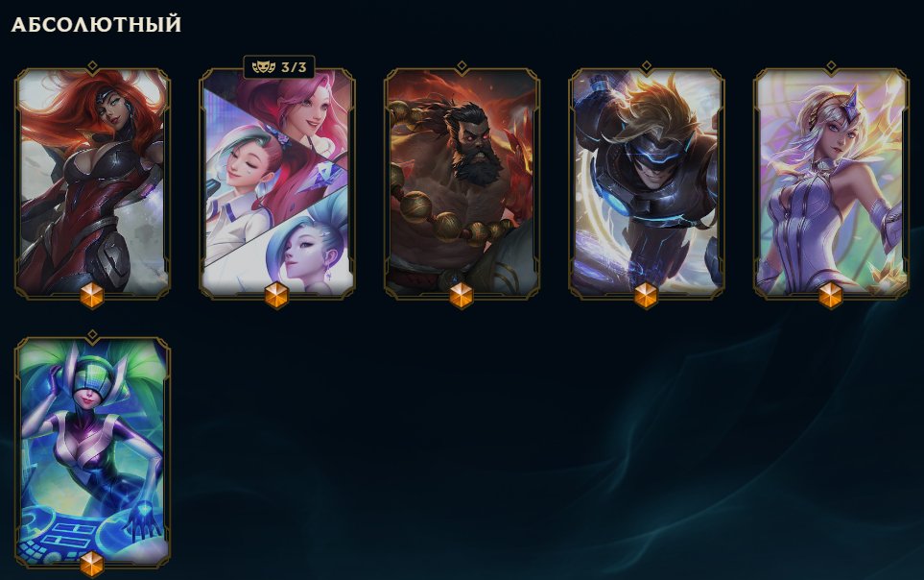Click the orange gem under Lux card
This screenshot has height=580, width=924.
830,296
